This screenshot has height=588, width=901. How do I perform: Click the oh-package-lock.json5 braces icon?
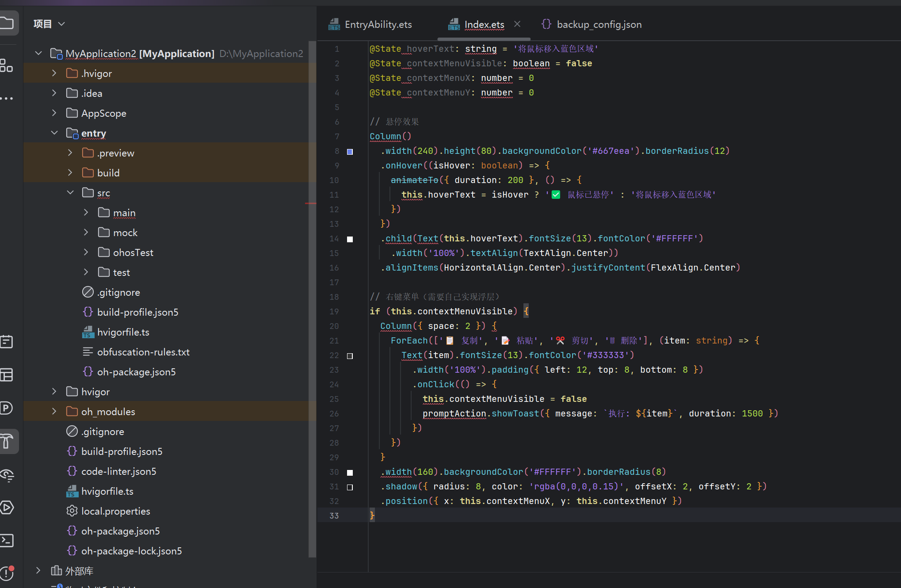(72, 550)
